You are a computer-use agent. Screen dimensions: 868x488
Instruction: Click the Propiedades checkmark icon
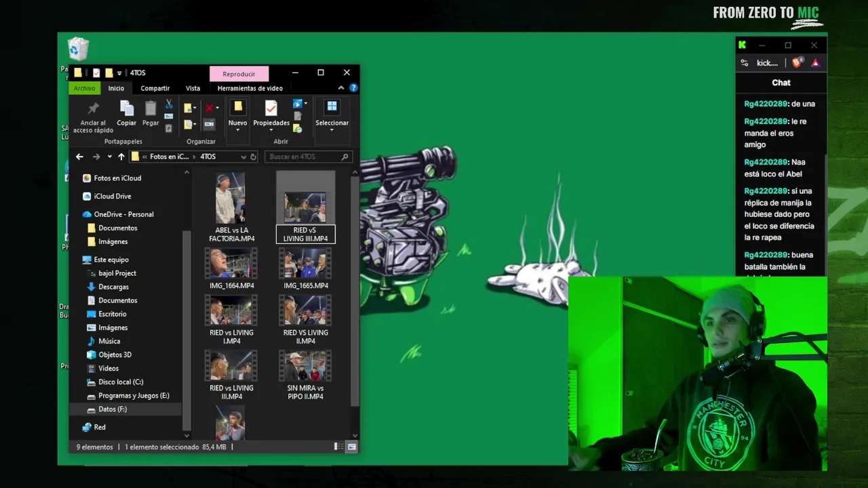(271, 108)
